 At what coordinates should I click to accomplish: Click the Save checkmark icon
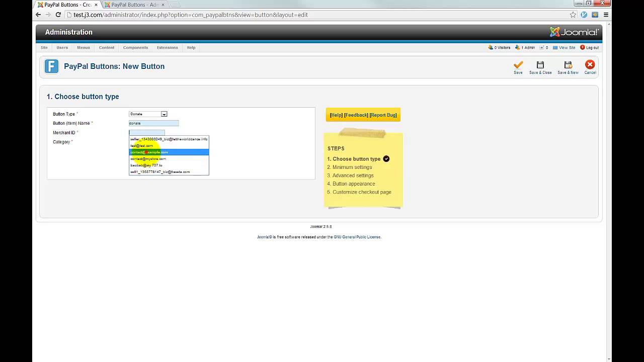pos(518,65)
